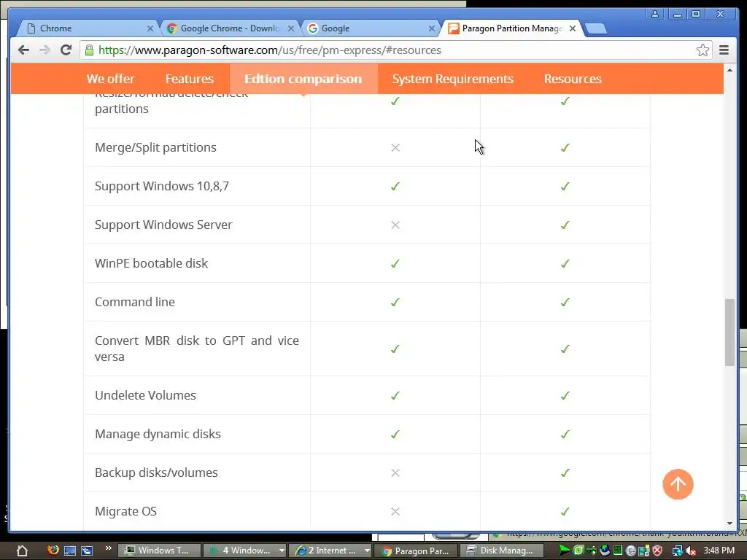This screenshot has height=560, width=747.
Task: Select 'Edtion comparison' in the orange bar
Action: (x=303, y=79)
